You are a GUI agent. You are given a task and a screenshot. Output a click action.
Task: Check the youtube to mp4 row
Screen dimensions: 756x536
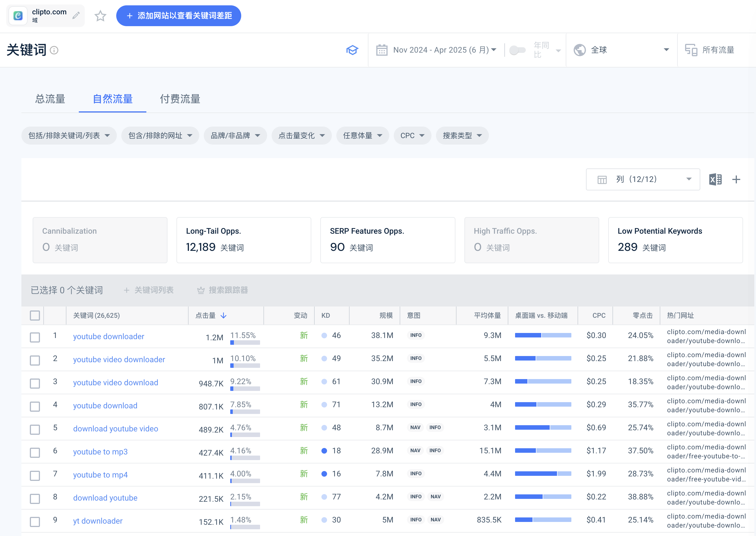pyautogui.click(x=35, y=476)
